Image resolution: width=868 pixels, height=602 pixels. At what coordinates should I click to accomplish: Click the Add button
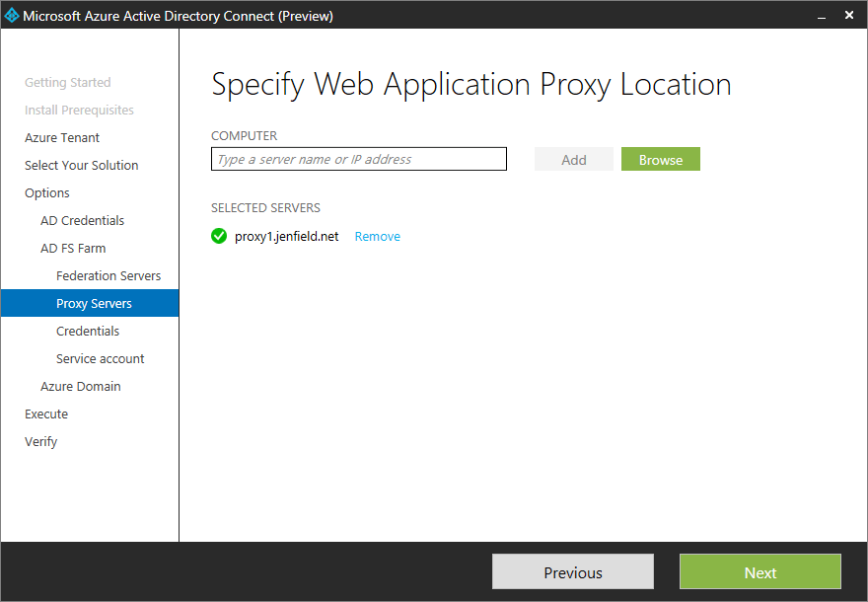tap(573, 160)
